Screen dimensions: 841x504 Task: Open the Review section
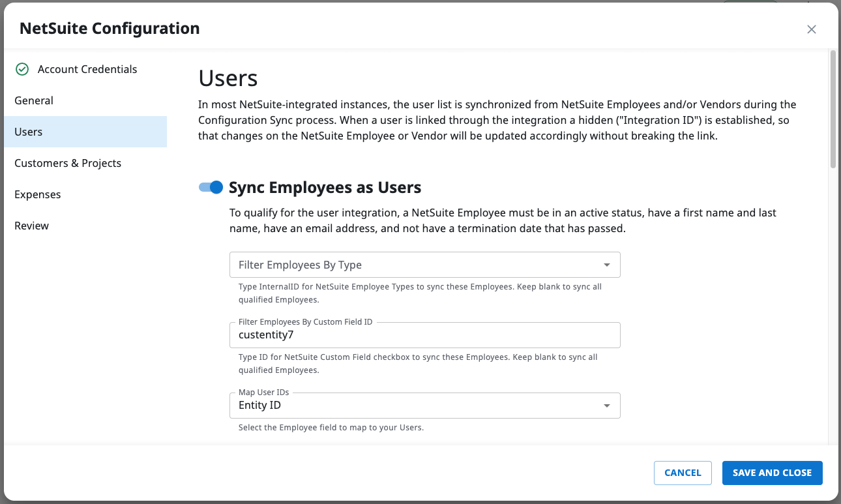[x=85, y=226]
